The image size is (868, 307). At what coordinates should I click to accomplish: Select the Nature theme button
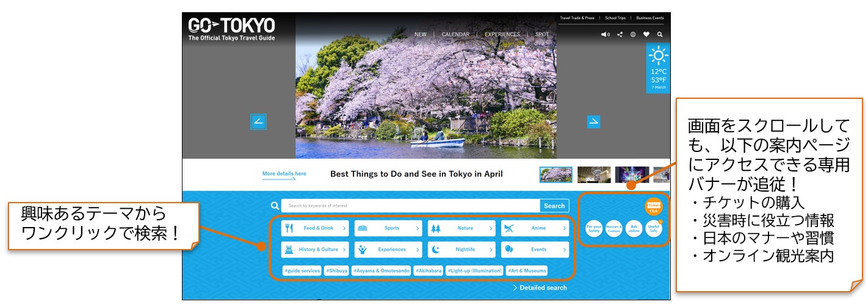(x=461, y=228)
